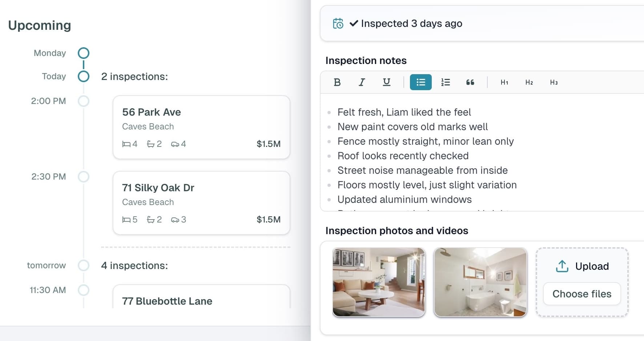This screenshot has height=341, width=644.
Task: Open the living room photo thumbnail
Action: point(379,282)
